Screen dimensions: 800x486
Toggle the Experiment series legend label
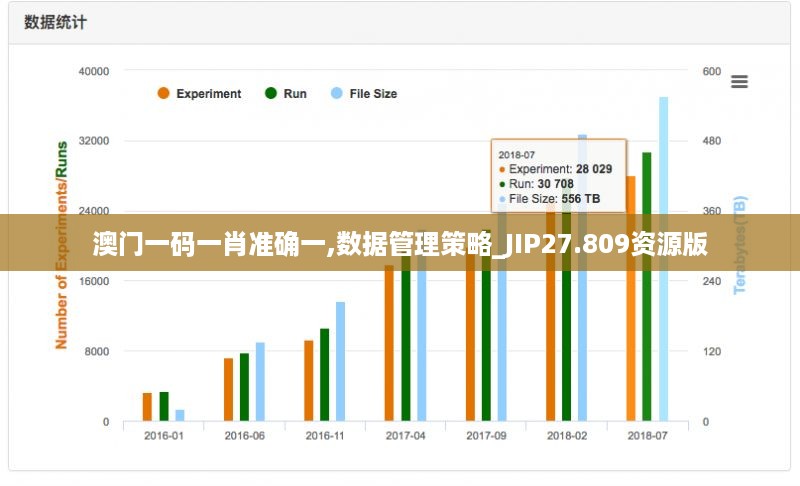click(208, 93)
